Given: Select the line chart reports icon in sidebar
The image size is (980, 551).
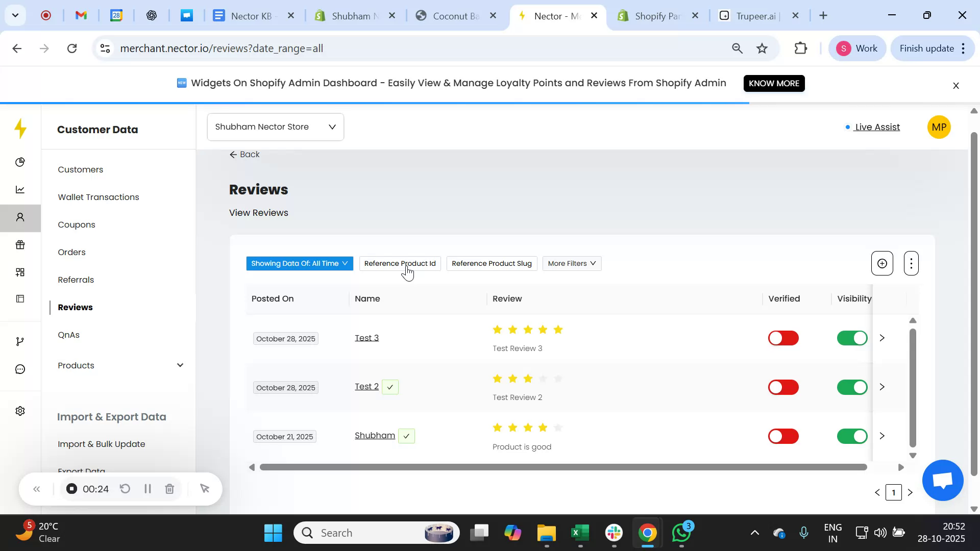Looking at the screenshot, I should click(x=20, y=189).
